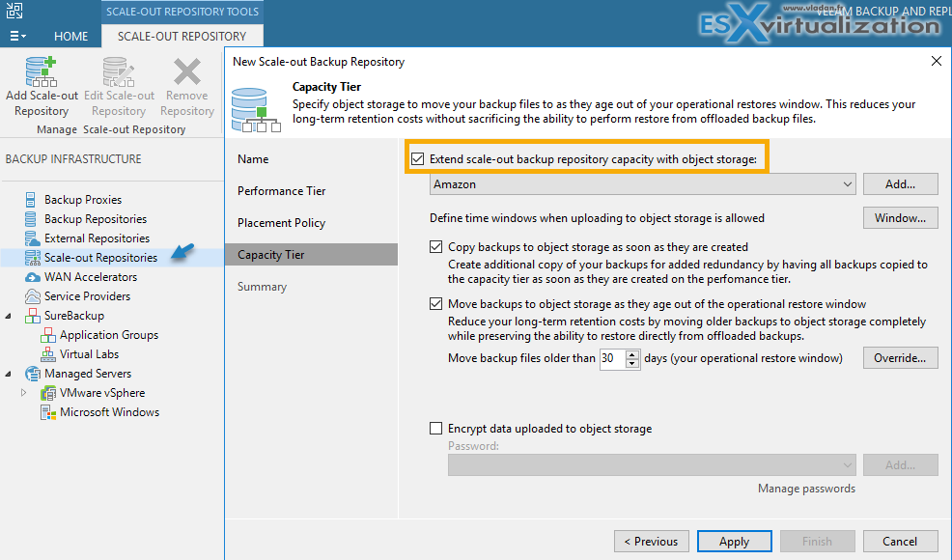Expand the VMware vSphere tree node
This screenshot has height=560, width=952.
(x=23, y=393)
